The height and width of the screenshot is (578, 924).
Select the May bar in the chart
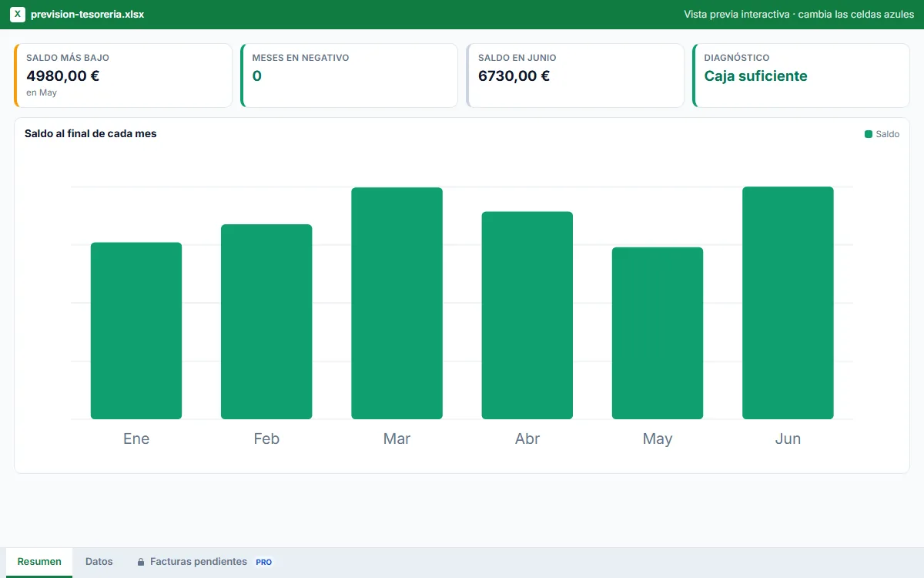658,333
